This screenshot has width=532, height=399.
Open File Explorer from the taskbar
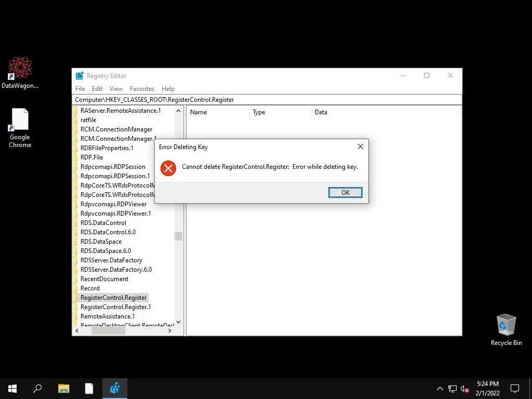click(x=63, y=389)
